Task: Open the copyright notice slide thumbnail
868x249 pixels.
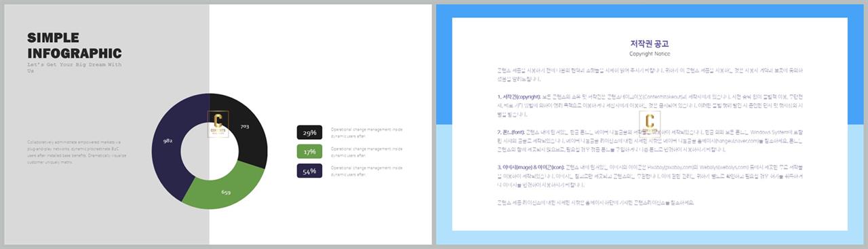Action: pos(650,124)
